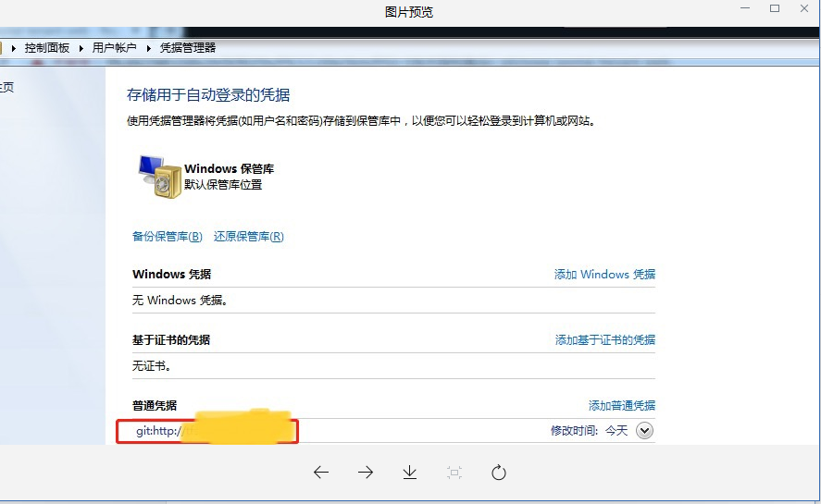Viewport: 821px width, 504px height.
Task: Click the actual-size fit icon in toolbar
Action: coord(454,473)
